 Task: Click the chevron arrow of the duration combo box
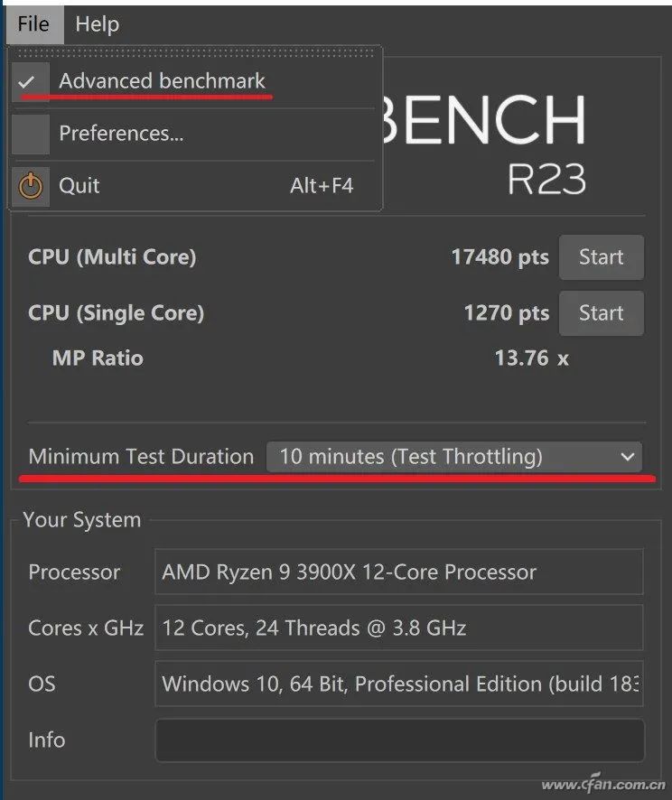628,457
